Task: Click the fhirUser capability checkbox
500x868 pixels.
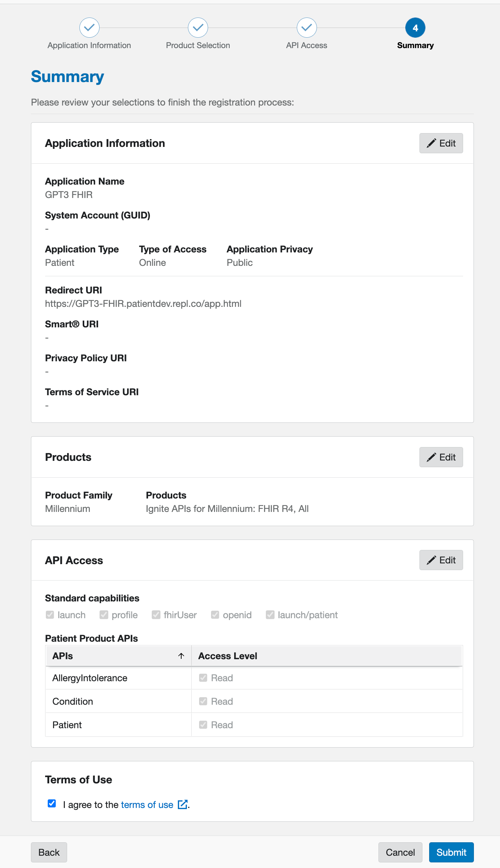Action: tap(156, 614)
